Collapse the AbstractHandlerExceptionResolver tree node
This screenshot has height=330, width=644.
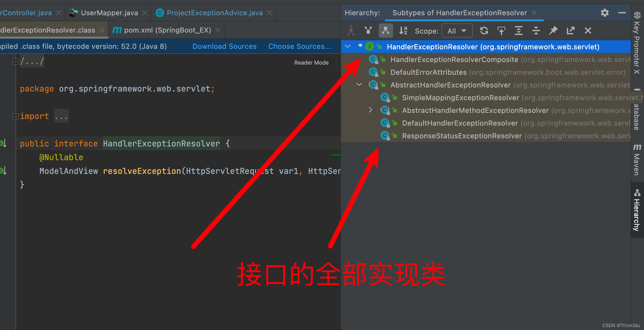coord(359,85)
